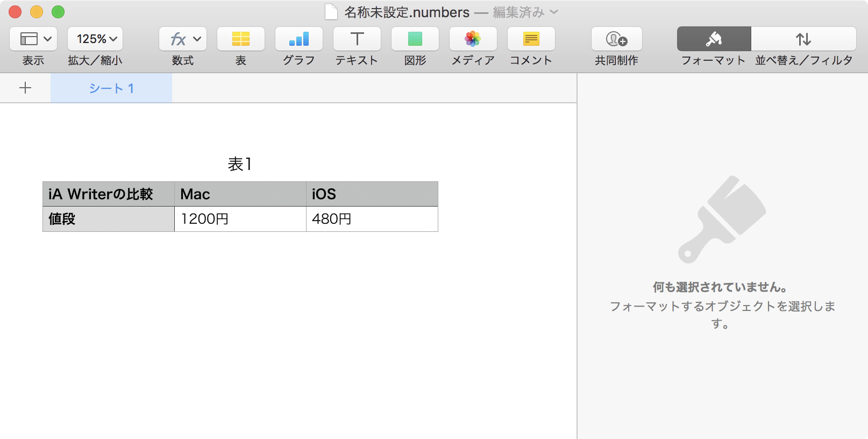Screen dimensions: 868x439
Task: Insert a shape using 図形 icon
Action: pos(415,39)
